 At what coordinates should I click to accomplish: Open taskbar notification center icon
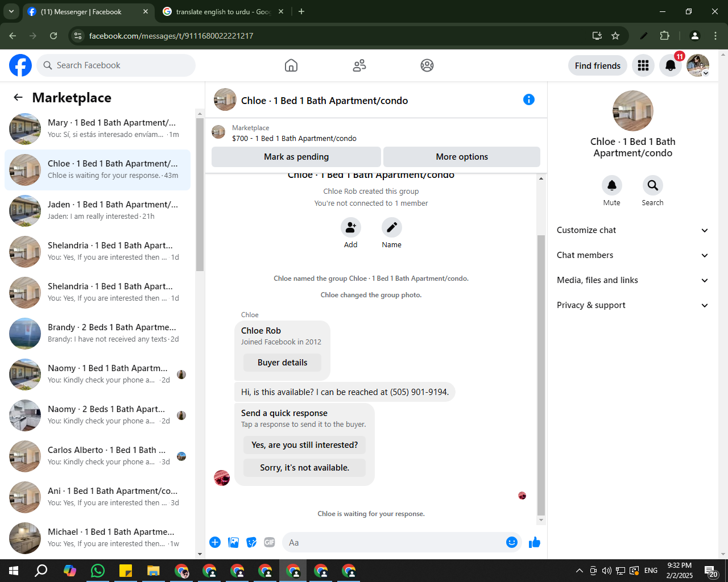(712, 571)
